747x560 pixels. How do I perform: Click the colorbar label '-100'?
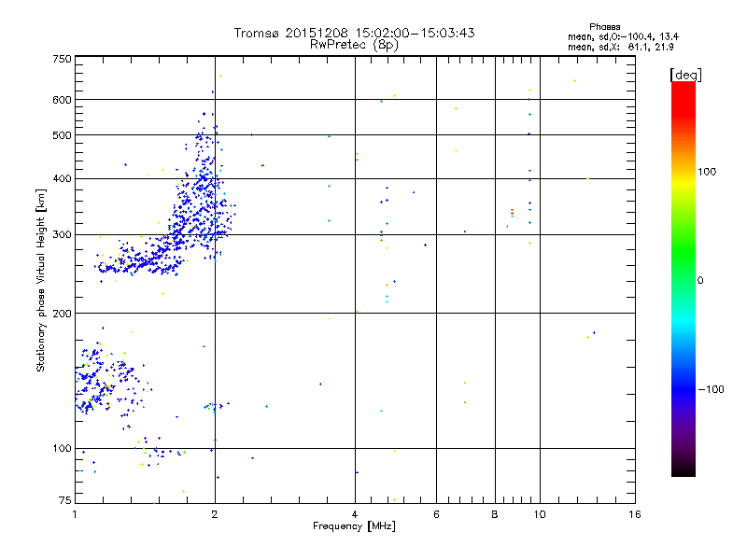711,389
